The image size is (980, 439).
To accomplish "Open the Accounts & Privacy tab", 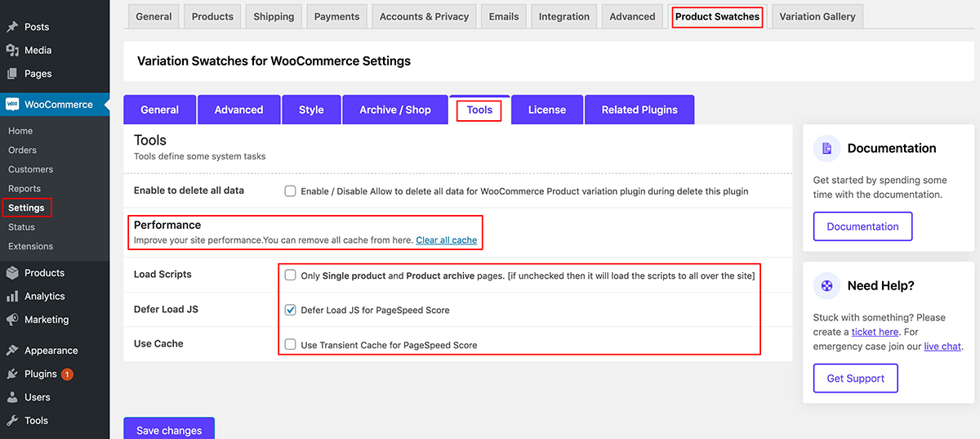I will [x=424, y=16].
